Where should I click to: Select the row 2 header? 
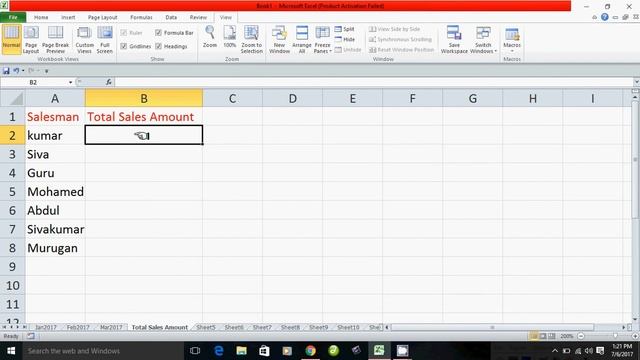[12, 135]
